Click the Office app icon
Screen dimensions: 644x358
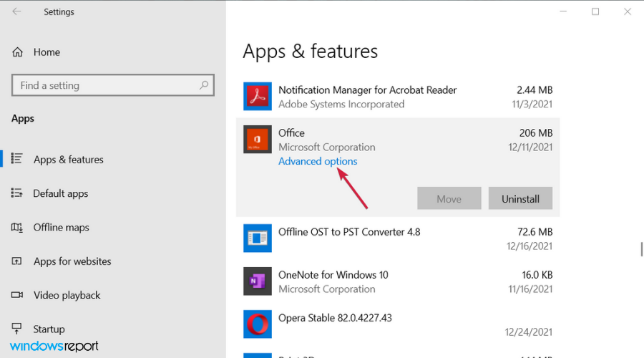pyautogui.click(x=257, y=140)
